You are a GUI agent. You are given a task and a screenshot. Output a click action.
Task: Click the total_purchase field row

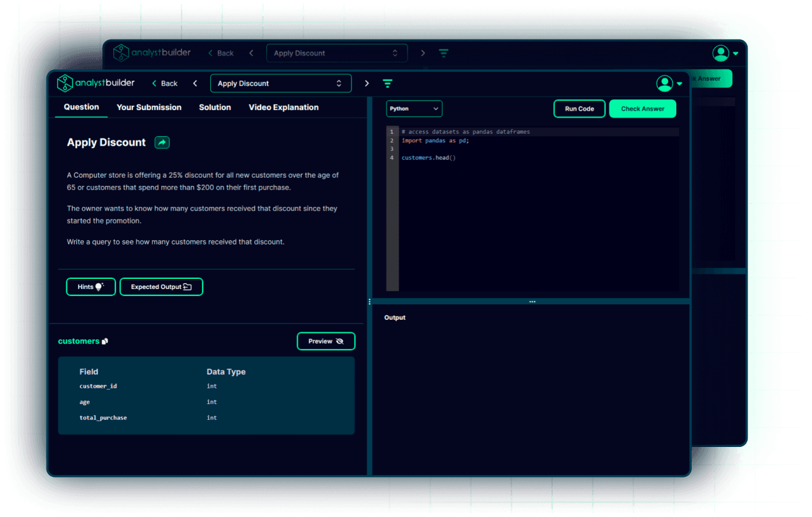[x=206, y=418]
